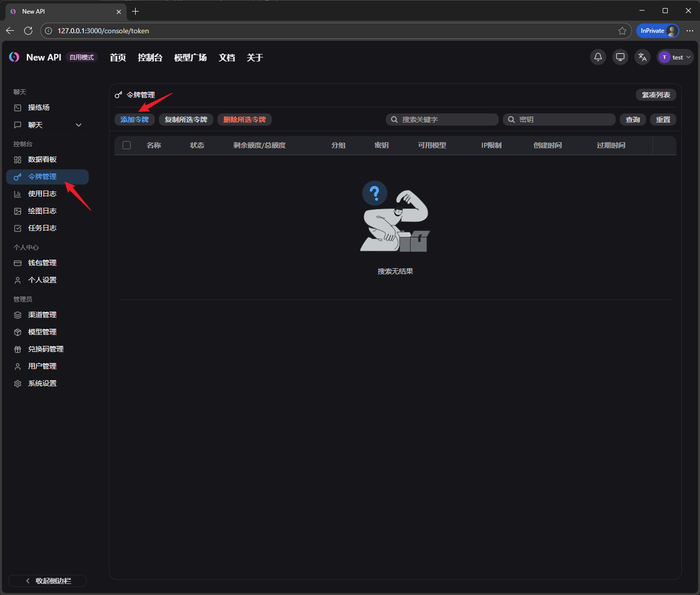Click the theme switch monitor icon
The width and height of the screenshot is (700, 595).
[620, 57]
